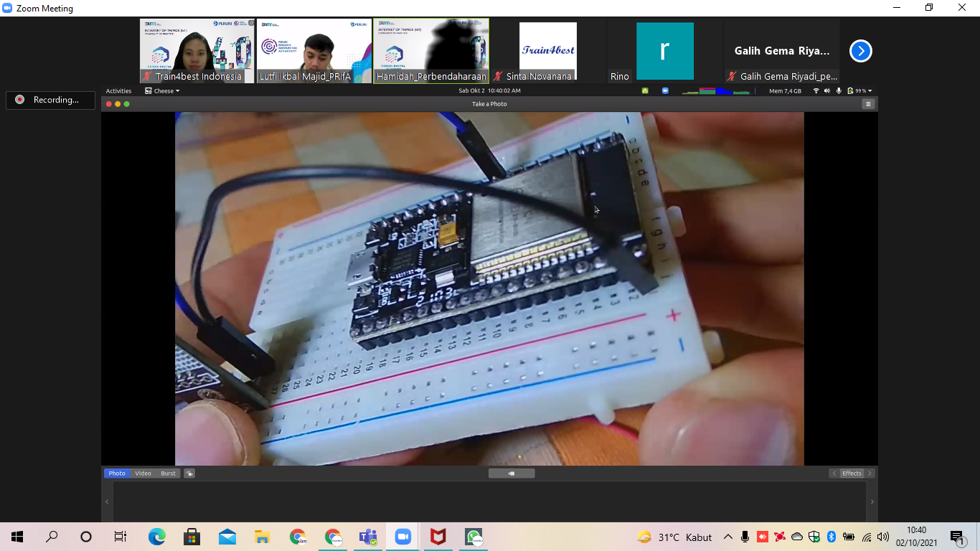Switch to Video capture mode

coord(143,474)
